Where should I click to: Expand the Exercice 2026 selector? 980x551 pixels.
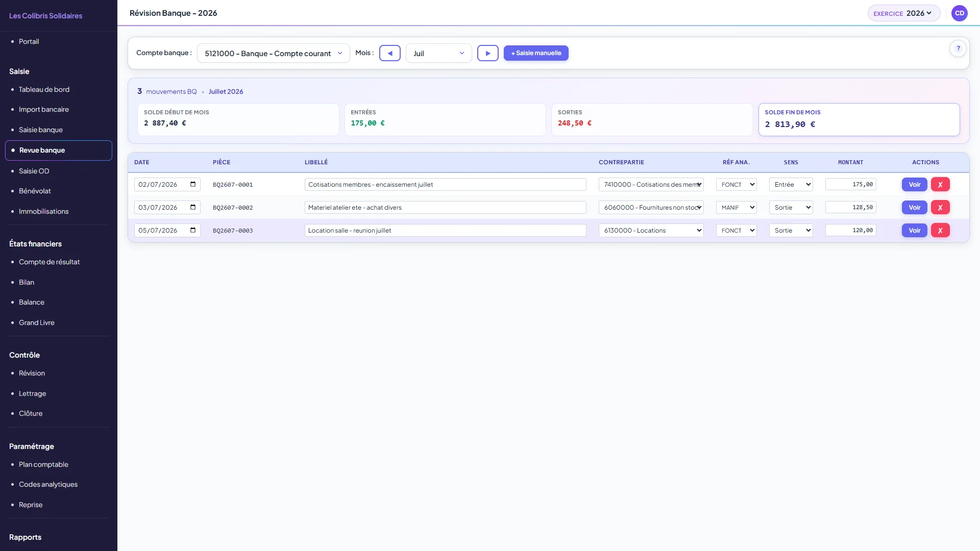(x=903, y=13)
